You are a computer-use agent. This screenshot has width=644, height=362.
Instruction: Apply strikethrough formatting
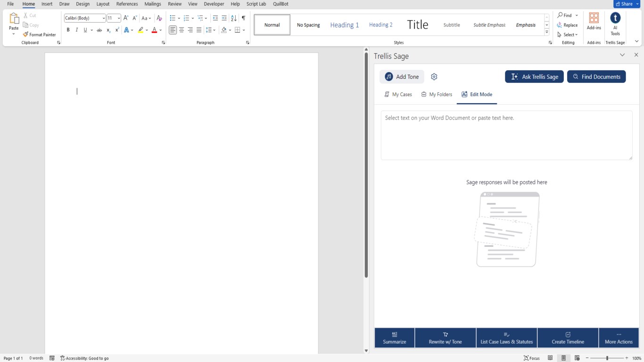pyautogui.click(x=99, y=30)
